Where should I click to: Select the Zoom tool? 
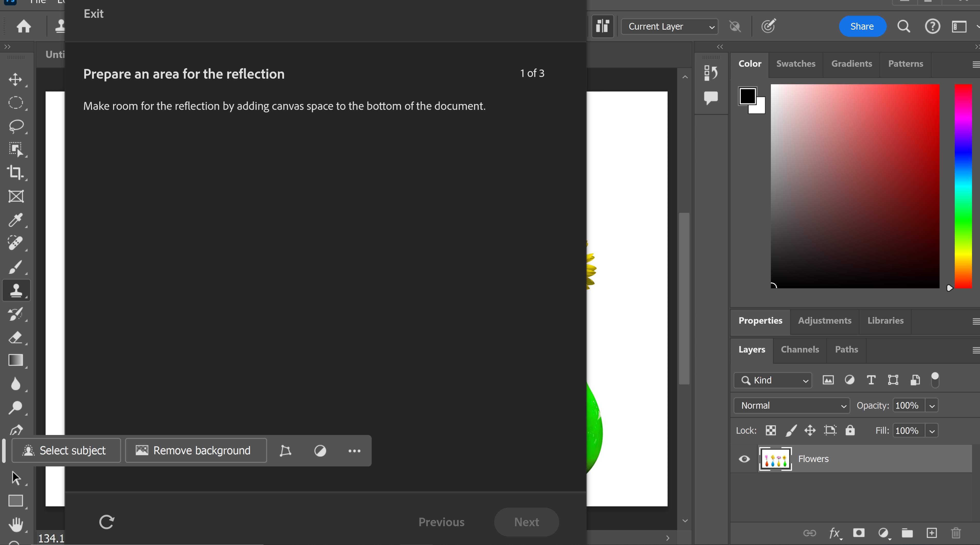[x=16, y=408]
